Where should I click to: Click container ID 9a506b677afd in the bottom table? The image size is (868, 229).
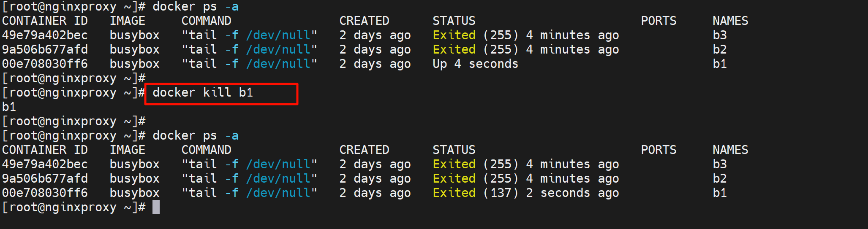(45, 179)
